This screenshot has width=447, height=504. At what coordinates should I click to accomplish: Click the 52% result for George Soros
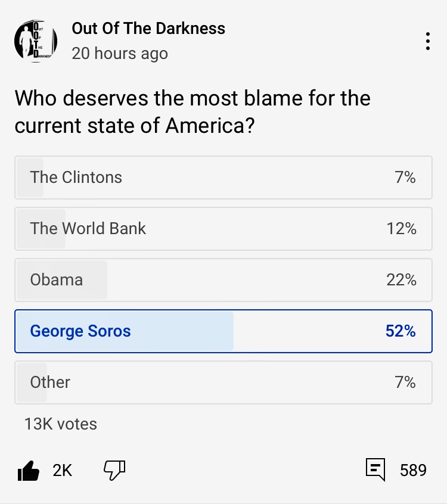pyautogui.click(x=401, y=331)
